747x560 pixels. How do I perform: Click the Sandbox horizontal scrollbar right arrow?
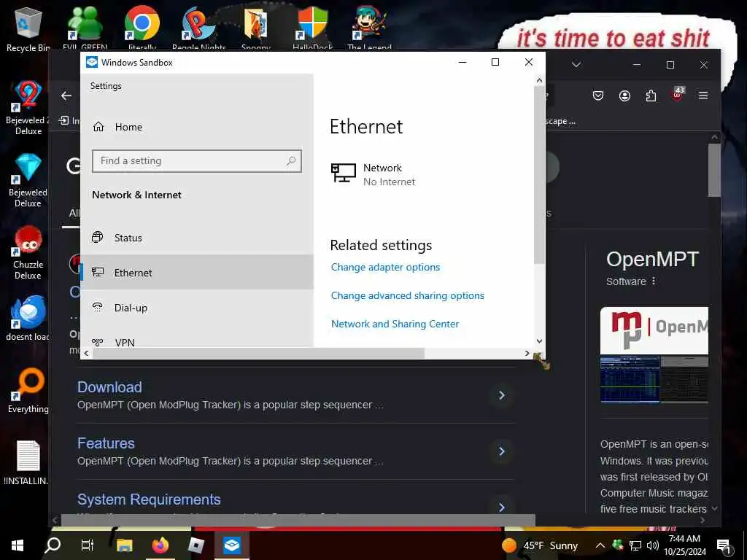click(527, 354)
